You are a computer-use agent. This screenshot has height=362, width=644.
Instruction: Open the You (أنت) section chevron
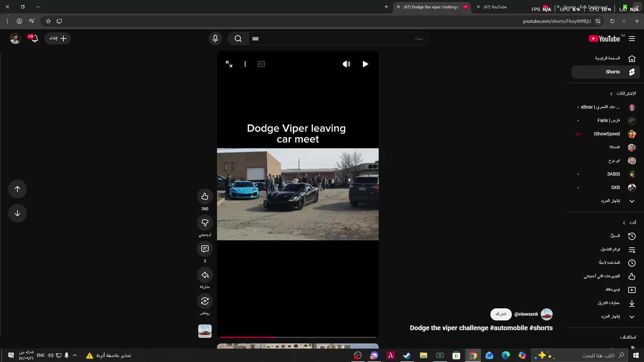pos(624,223)
